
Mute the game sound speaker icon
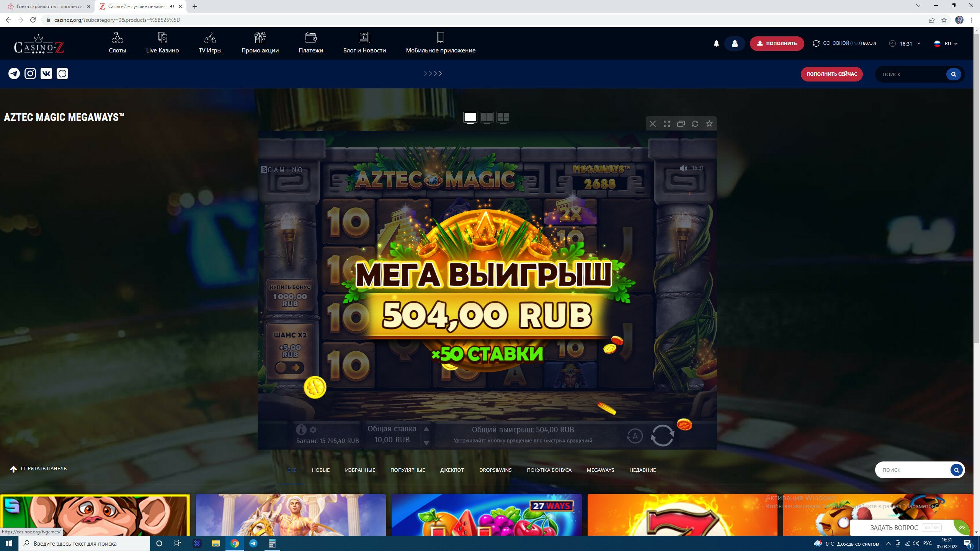point(683,168)
